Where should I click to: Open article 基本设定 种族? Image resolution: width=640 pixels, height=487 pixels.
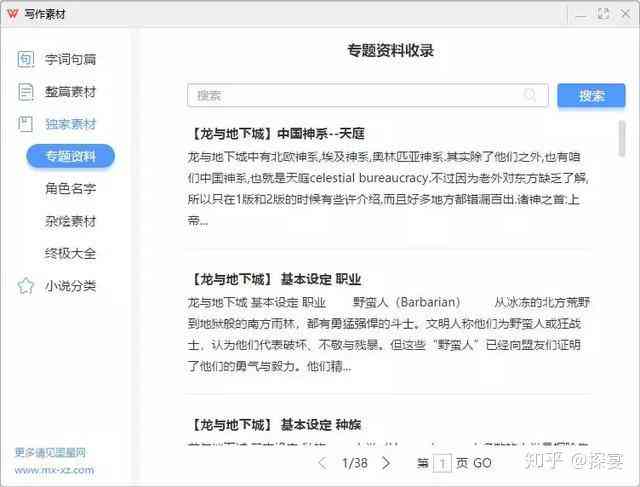(x=276, y=425)
